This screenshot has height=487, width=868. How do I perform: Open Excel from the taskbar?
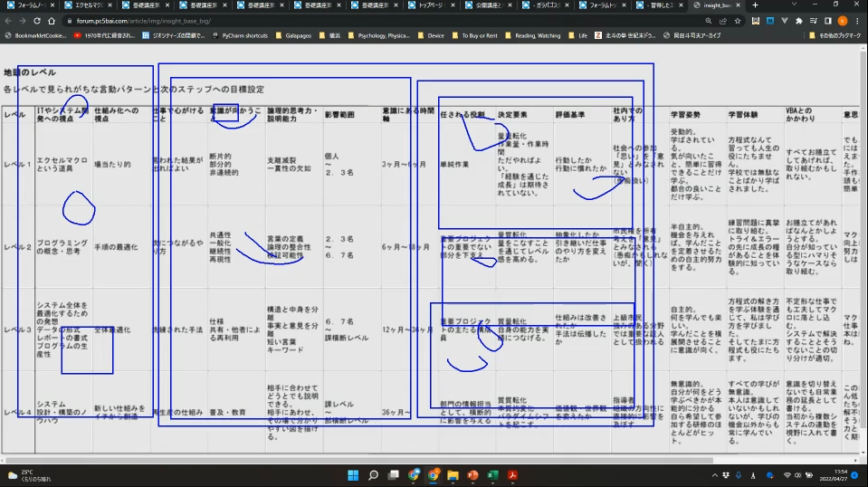click(493, 475)
